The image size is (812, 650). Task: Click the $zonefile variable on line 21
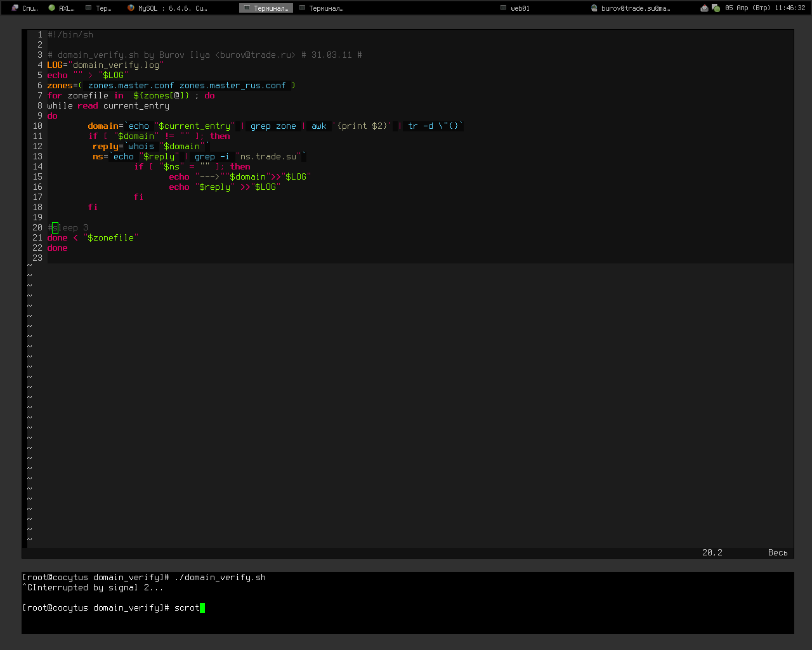[110, 238]
